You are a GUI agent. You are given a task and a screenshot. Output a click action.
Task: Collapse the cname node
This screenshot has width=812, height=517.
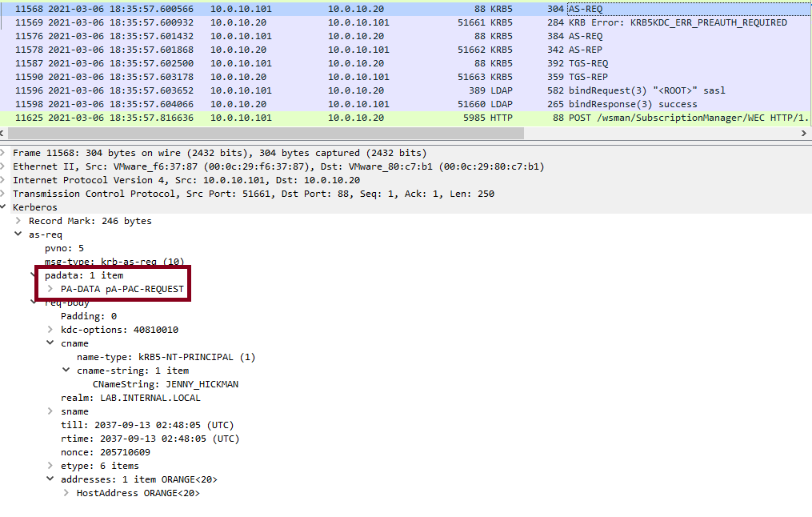pos(50,343)
